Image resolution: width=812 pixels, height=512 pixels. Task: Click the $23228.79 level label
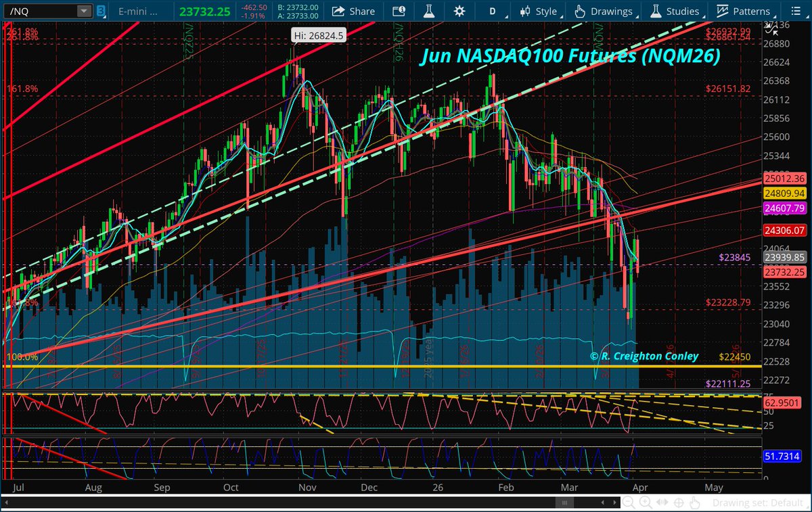[728, 302]
